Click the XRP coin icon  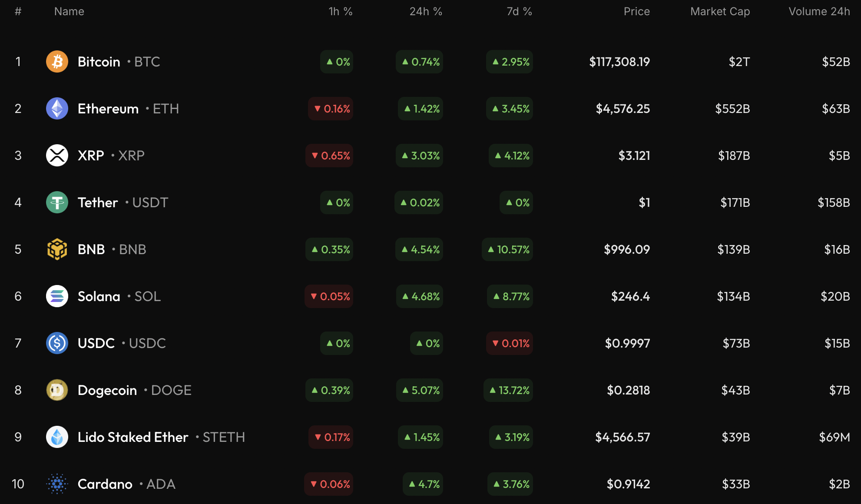(x=57, y=156)
